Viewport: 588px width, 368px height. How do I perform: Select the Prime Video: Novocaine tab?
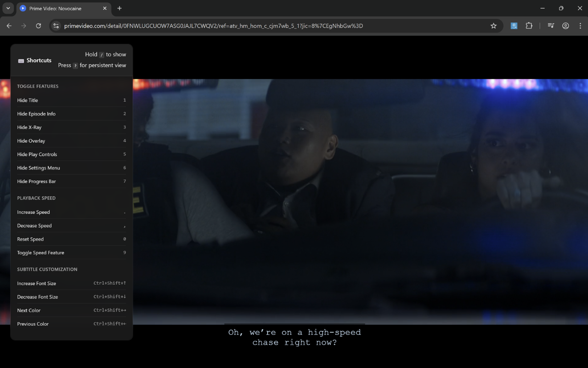(55, 8)
